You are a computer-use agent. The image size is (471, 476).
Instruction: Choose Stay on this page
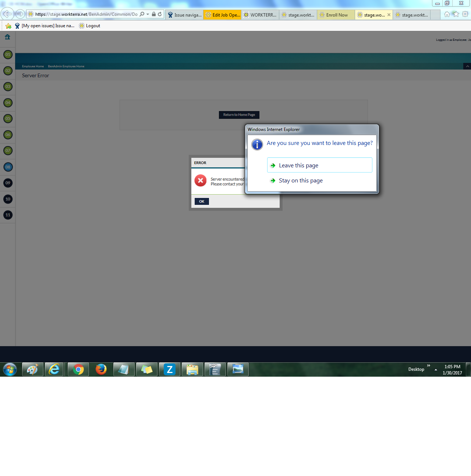click(300, 181)
